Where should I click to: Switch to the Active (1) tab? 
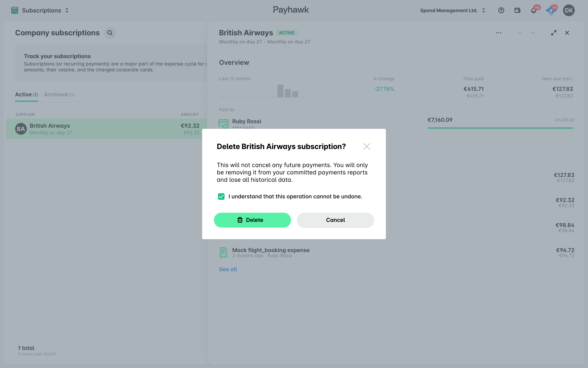pyautogui.click(x=26, y=95)
